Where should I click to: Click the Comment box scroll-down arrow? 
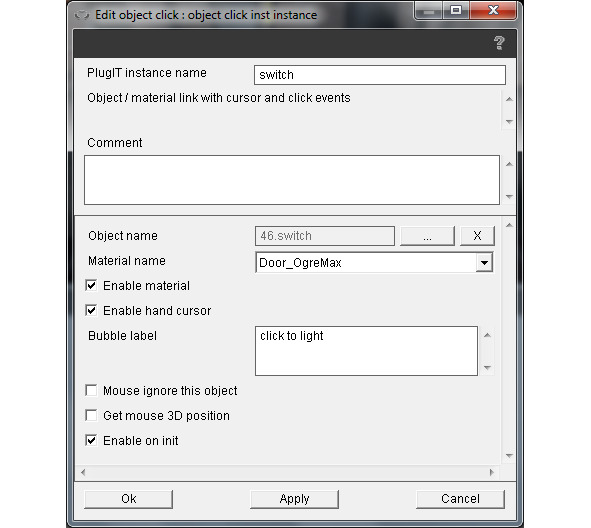coord(509,196)
